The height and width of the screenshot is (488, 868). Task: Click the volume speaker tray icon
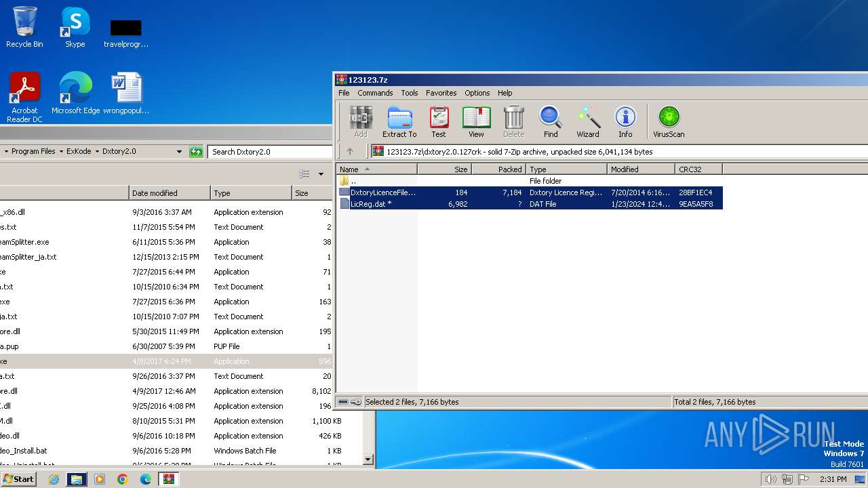coord(770,479)
